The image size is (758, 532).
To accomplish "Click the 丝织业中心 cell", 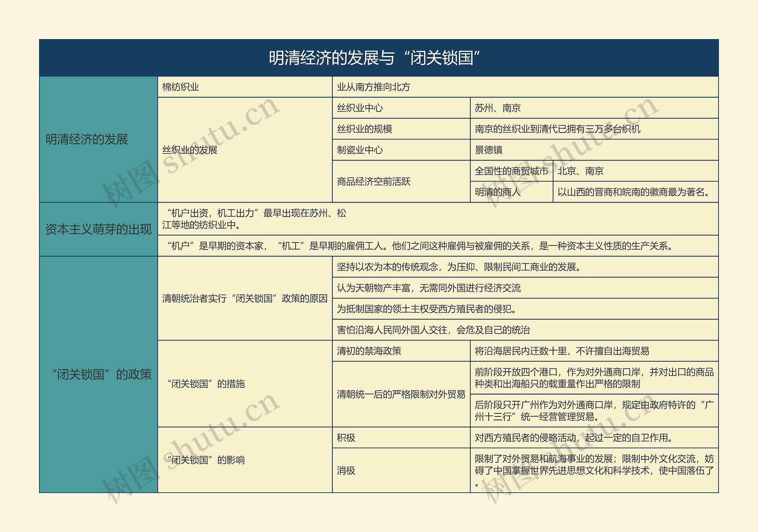I will point(401,108).
